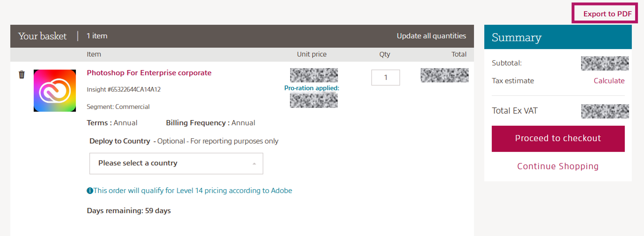Click the country selector collapse arrow
The image size is (644, 236).
(x=254, y=163)
